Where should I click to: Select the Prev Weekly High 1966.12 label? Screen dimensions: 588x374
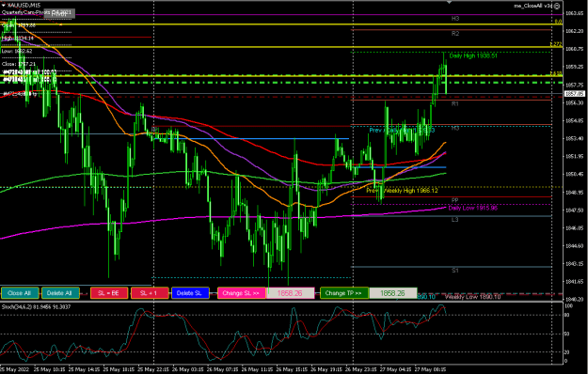coord(402,191)
